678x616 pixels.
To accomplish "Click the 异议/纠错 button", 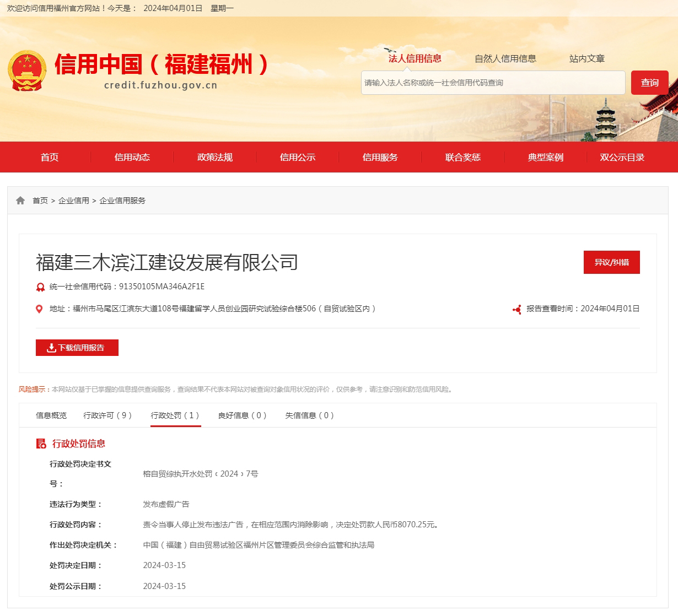I will pyautogui.click(x=611, y=262).
